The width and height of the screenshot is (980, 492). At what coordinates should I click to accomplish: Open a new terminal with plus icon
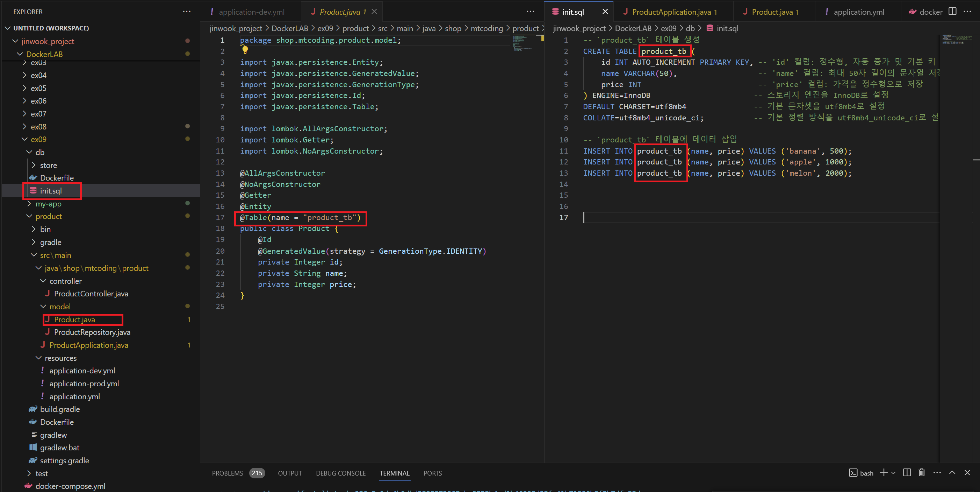point(884,472)
